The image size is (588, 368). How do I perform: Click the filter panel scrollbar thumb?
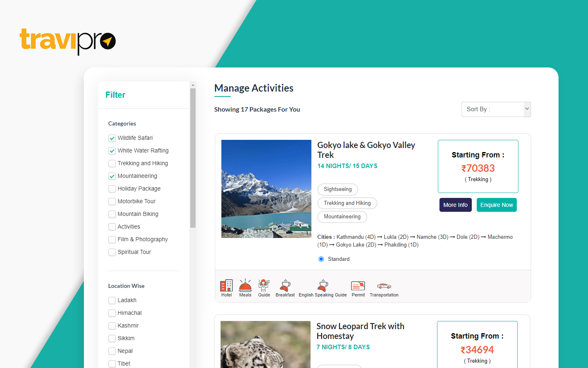(193, 158)
